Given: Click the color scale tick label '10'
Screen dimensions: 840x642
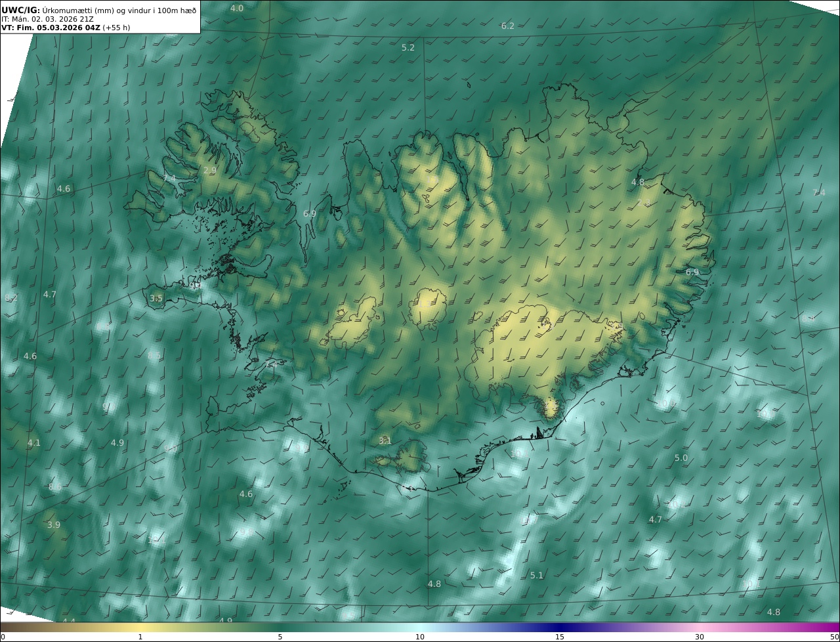Looking at the screenshot, I should click(x=420, y=637).
